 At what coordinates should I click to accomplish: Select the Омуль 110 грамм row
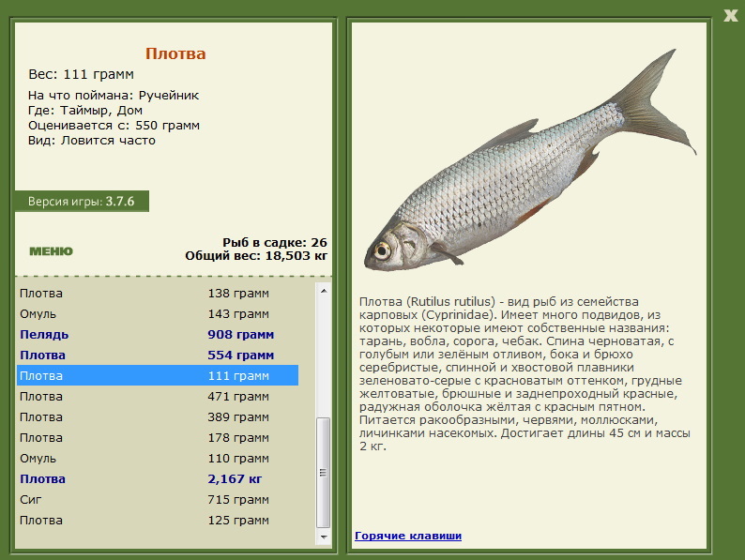[158, 459]
